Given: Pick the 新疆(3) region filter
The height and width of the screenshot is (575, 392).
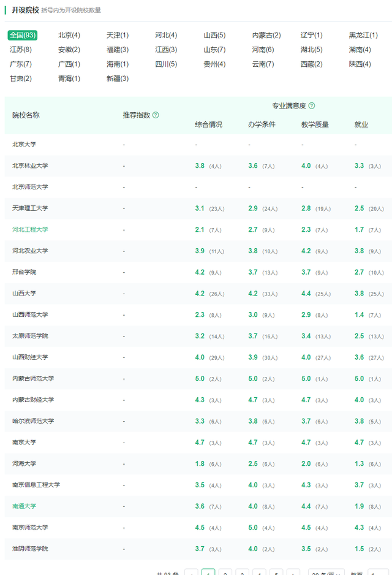Looking at the screenshot, I should click(x=118, y=78).
